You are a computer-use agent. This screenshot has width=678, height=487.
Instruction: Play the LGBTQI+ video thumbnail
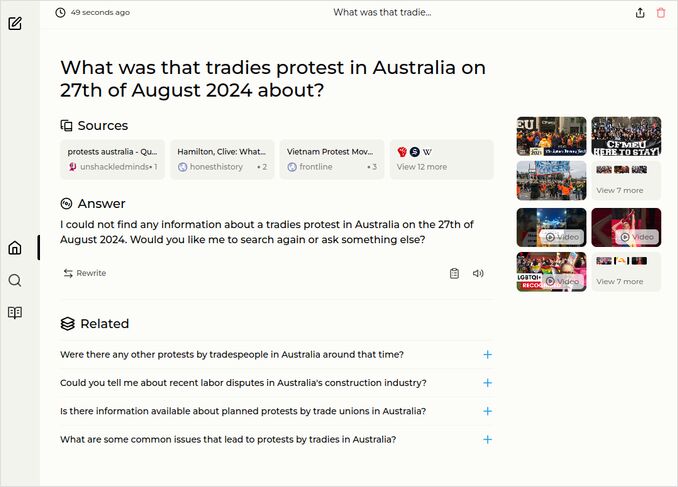pyautogui.click(x=551, y=271)
